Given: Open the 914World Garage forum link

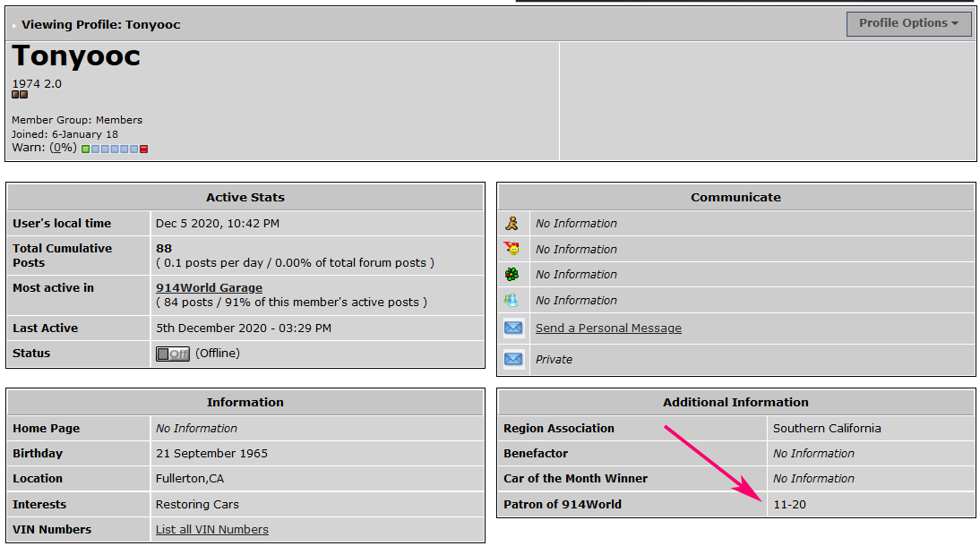Looking at the screenshot, I should (x=209, y=288).
